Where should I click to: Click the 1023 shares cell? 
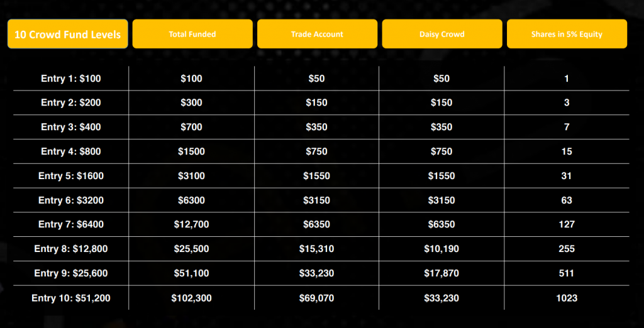tap(567, 298)
